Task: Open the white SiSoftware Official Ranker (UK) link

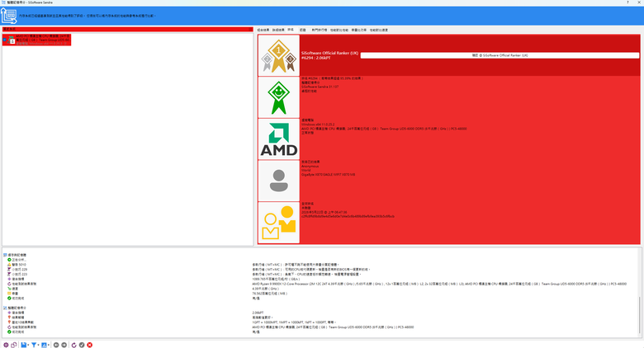Action: coord(500,55)
